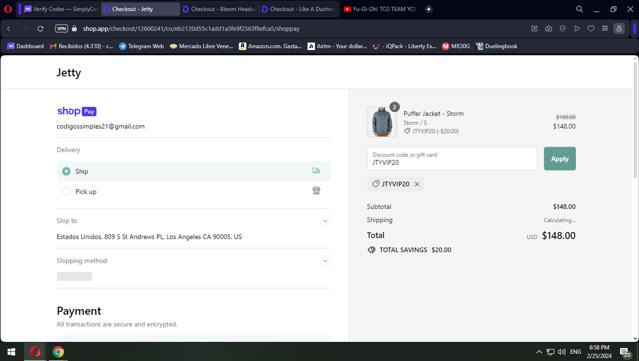The height and width of the screenshot is (361, 639).
Task: Select the active Checkout - Jetty tab
Action: [x=140, y=9]
